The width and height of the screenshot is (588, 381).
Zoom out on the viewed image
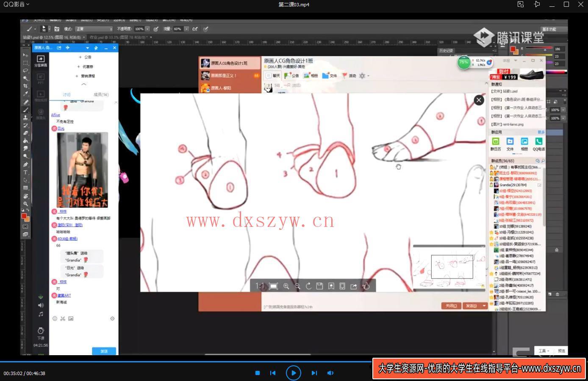point(297,286)
